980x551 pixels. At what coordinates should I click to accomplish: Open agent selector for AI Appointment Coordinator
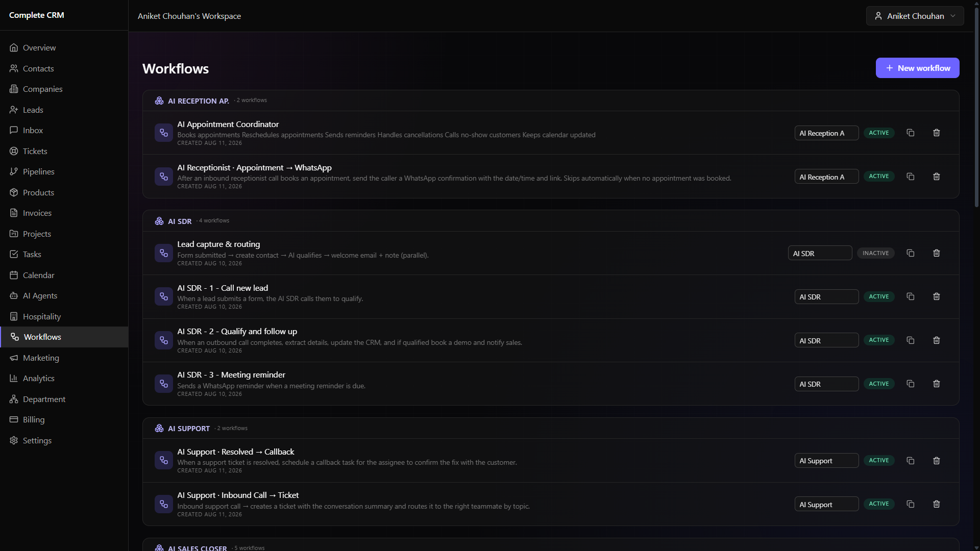[826, 133]
